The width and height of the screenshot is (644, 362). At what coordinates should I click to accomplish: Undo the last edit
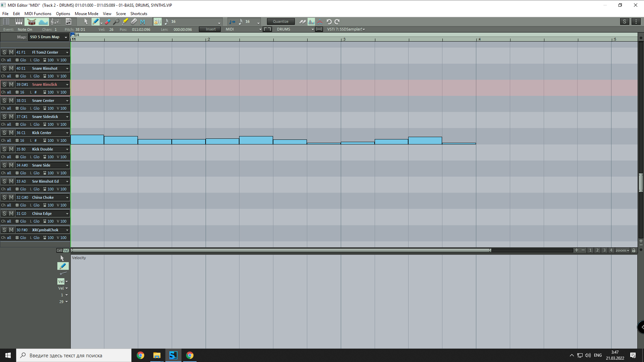point(329,22)
